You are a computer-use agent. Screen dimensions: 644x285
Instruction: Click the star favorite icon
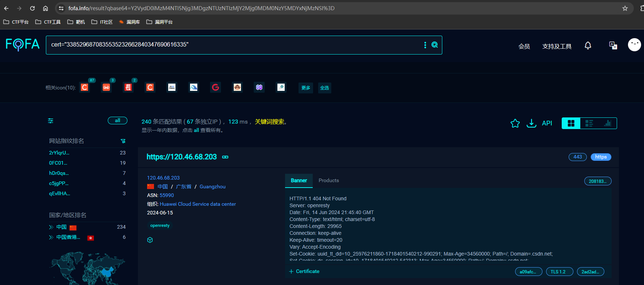(515, 123)
